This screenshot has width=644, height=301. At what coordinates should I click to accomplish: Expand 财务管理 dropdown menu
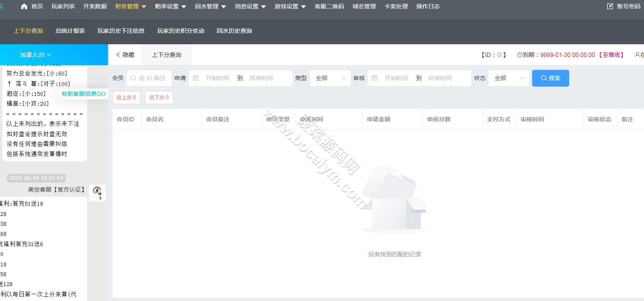[x=131, y=6]
